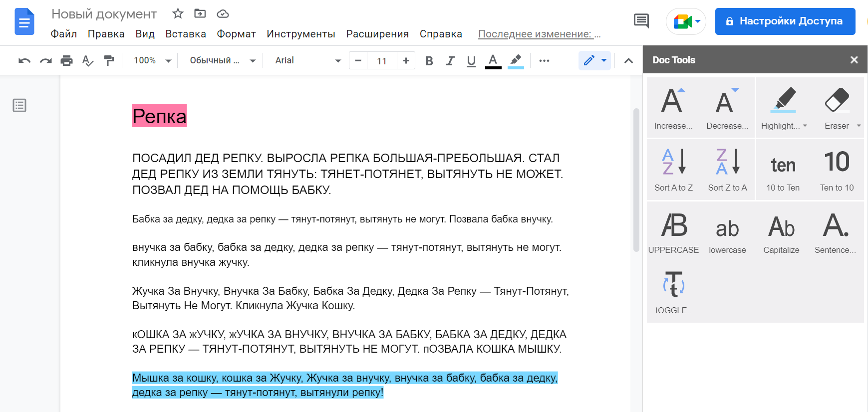Close the Doc Tools panel
This screenshot has width=868, height=412.
(854, 60)
